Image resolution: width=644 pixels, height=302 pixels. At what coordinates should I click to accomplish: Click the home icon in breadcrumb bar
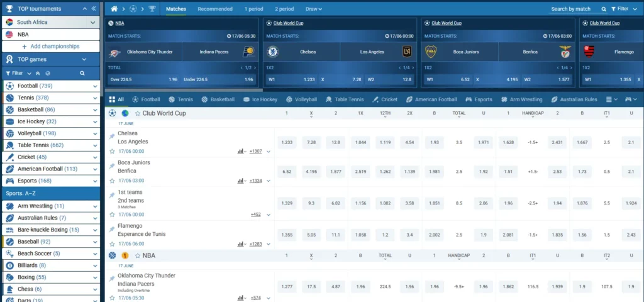114,9
